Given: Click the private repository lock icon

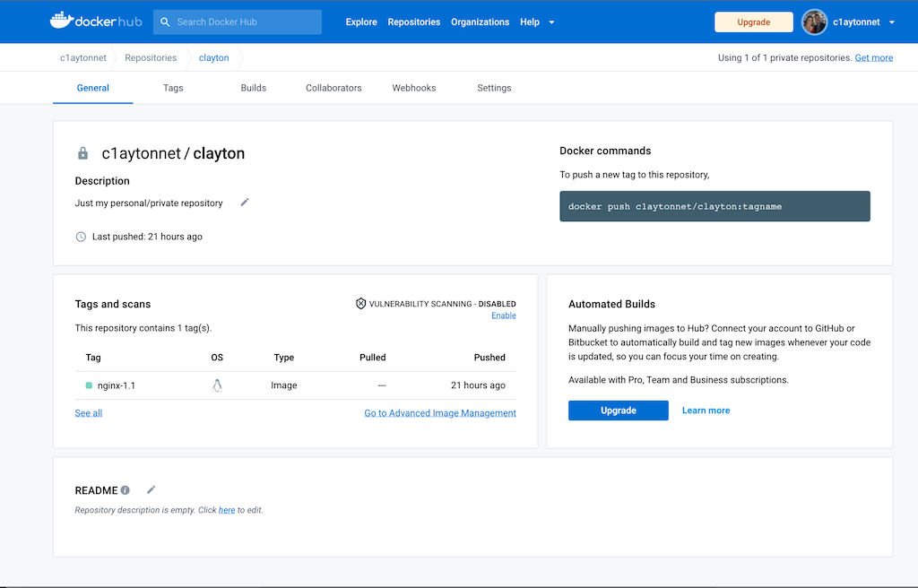Looking at the screenshot, I should pyautogui.click(x=83, y=153).
